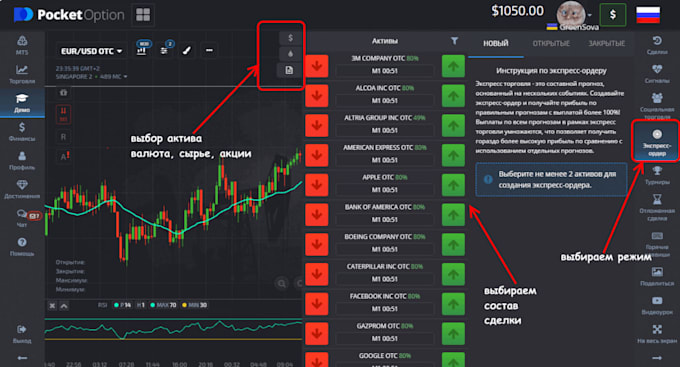
Task: Click the Активы filter funnel icon
Action: (x=454, y=41)
